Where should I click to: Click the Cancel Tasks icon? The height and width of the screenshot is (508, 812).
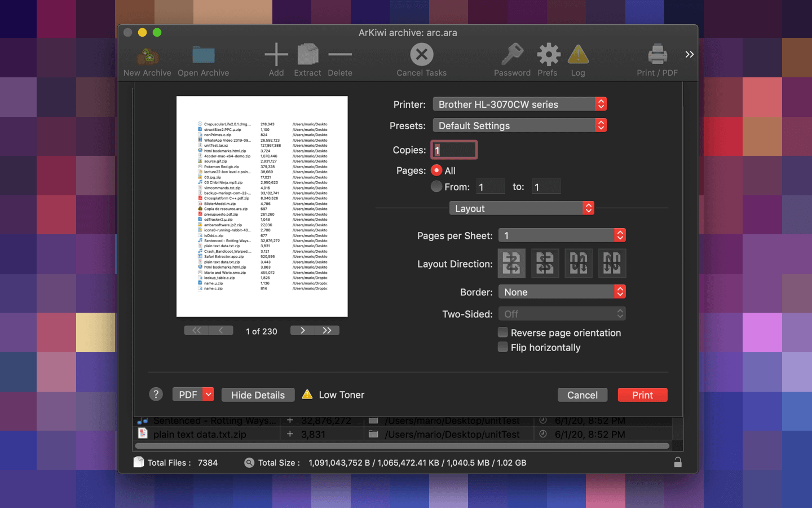(421, 55)
